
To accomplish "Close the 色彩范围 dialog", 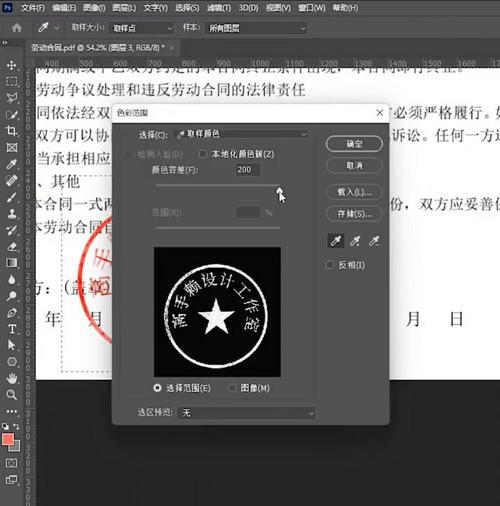I will click(380, 113).
